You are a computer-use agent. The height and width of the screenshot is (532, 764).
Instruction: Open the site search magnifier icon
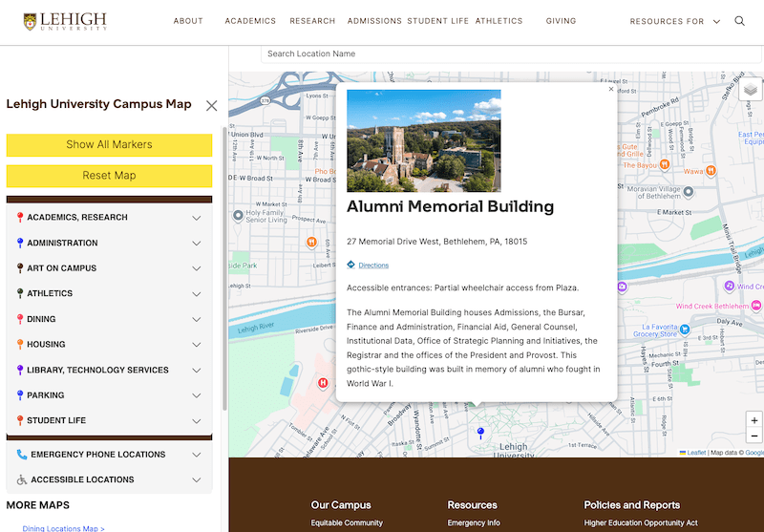coord(739,21)
